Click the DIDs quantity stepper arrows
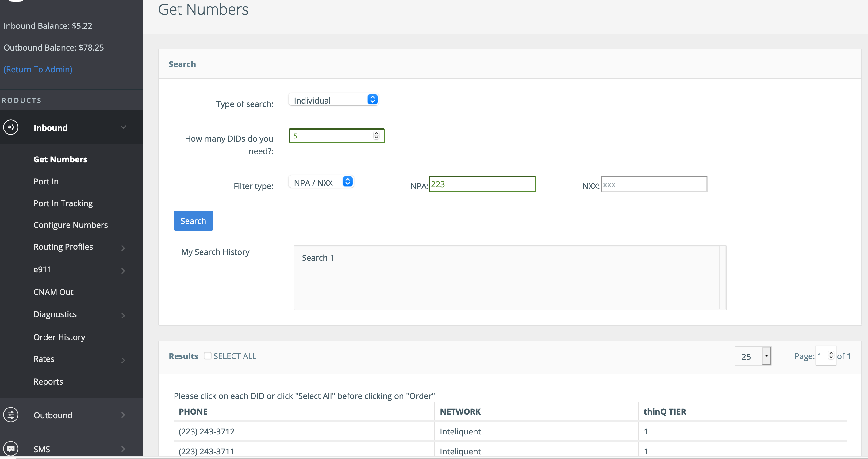The width and height of the screenshot is (868, 459). click(x=376, y=136)
